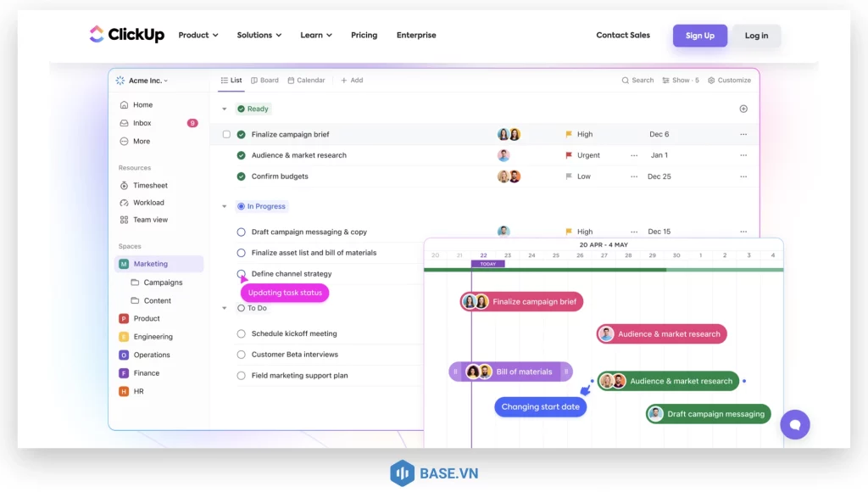Click the Search icon in toolbar
868x498 pixels.
pos(626,81)
